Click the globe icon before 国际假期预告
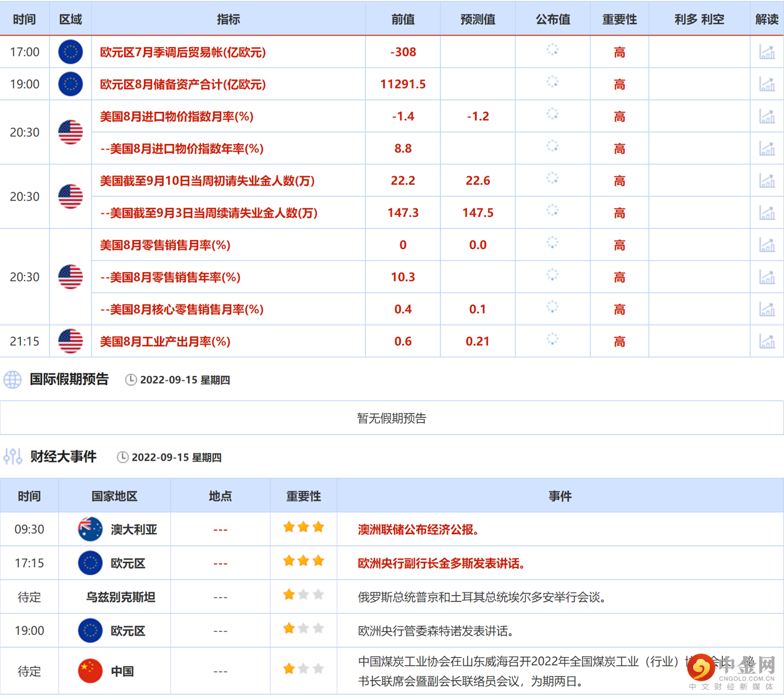 pos(12,379)
